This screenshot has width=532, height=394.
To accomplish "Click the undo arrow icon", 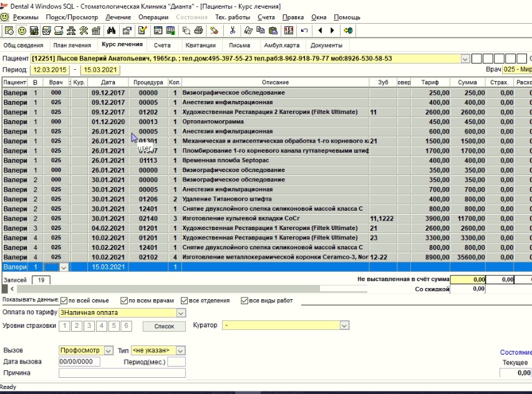I will pyautogui.click(x=304, y=30).
